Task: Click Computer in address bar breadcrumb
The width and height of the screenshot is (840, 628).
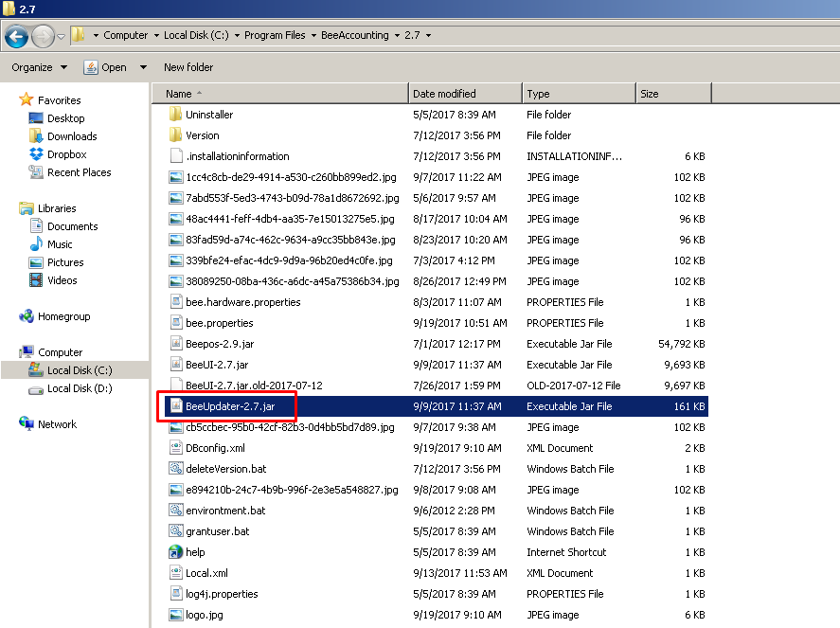Action: (125, 35)
